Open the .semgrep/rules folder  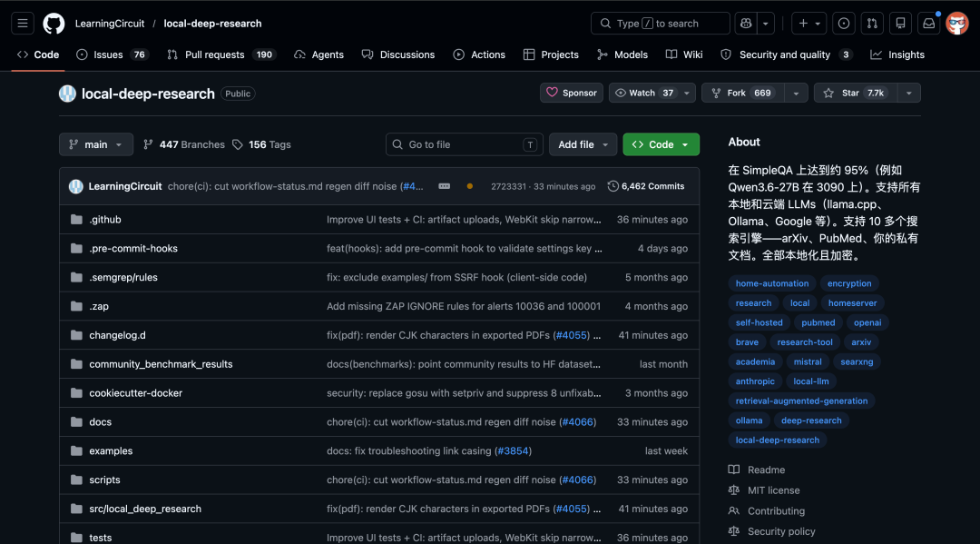pyautogui.click(x=123, y=277)
